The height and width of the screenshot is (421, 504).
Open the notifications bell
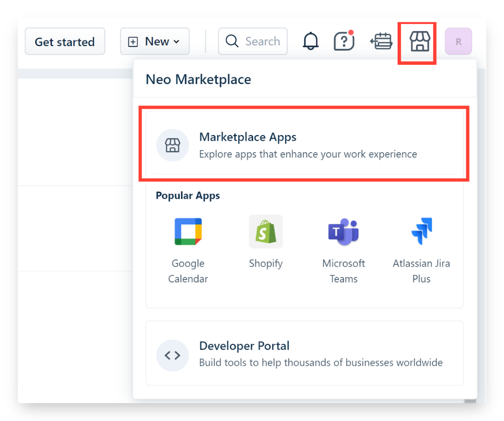(x=310, y=41)
